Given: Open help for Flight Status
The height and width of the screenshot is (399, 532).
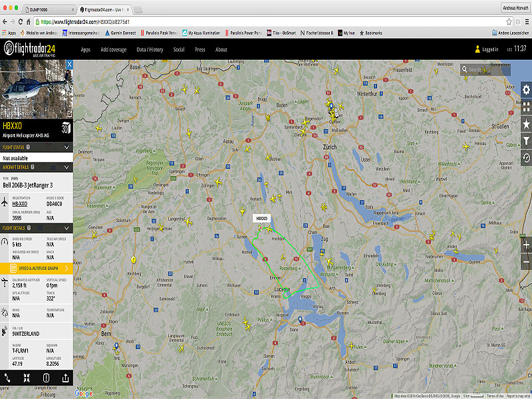Looking at the screenshot, I should (x=28, y=147).
